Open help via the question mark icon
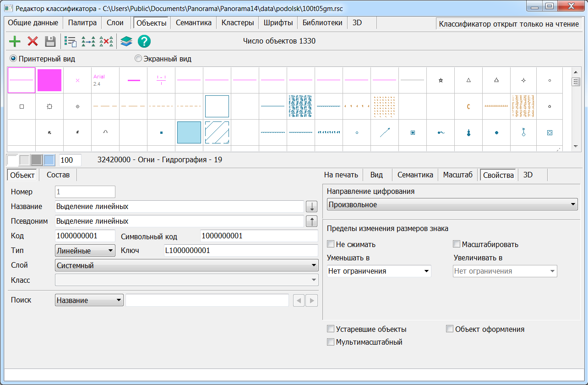The image size is (588, 385). point(144,42)
